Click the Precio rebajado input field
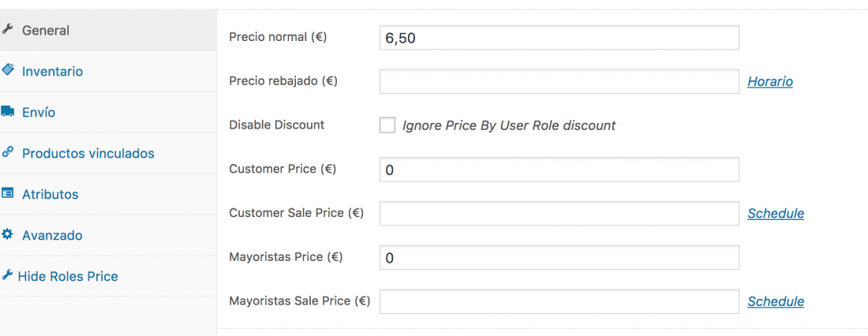 pyautogui.click(x=559, y=81)
